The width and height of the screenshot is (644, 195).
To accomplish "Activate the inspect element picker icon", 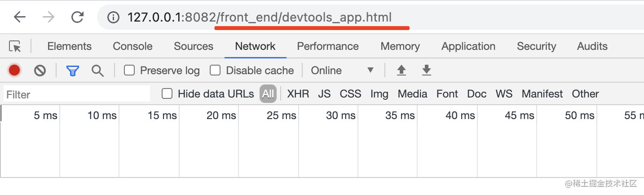I will [x=15, y=46].
